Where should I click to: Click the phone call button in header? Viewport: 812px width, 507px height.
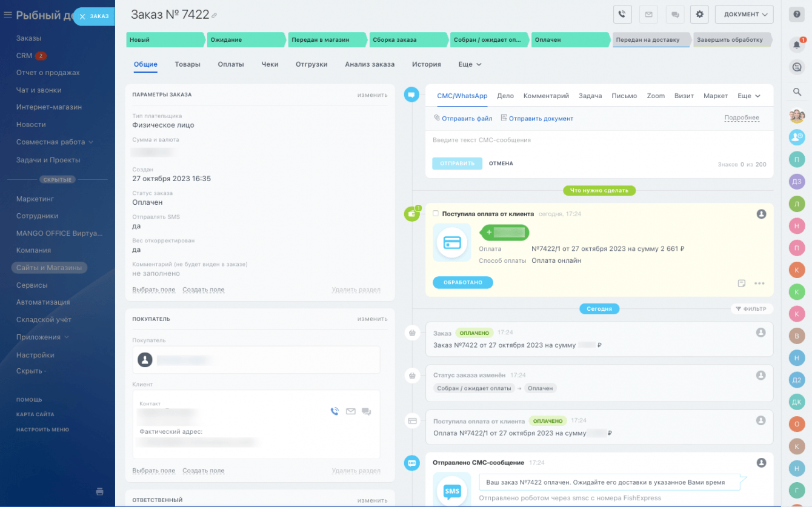coord(622,15)
